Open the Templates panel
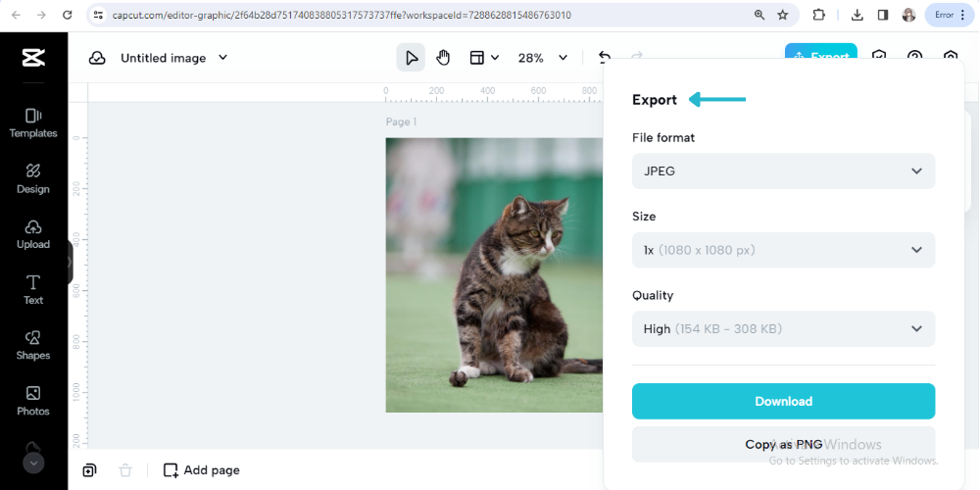Viewport: 980px width, 490px height. coord(33,123)
